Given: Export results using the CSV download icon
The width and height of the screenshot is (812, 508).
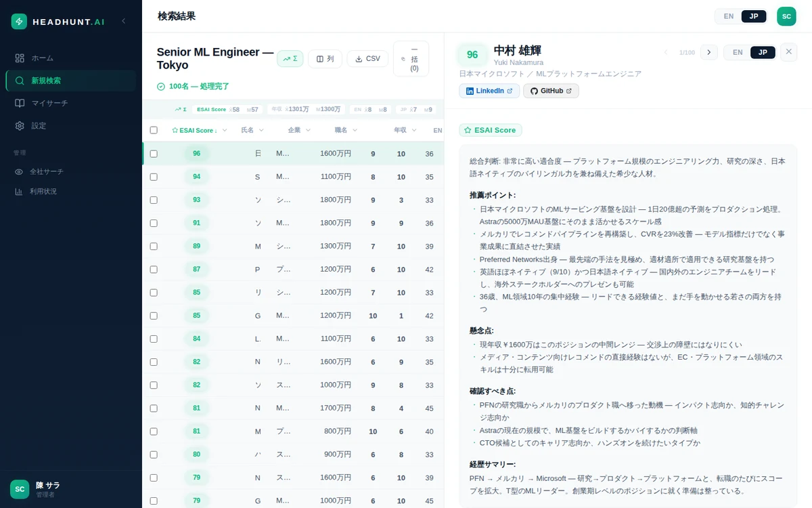Looking at the screenshot, I should coord(367,58).
